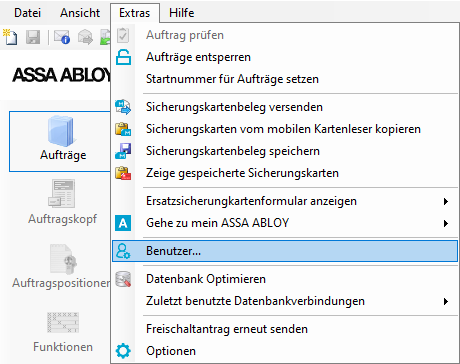
Task: Expand the Ersatzsicherungkartenformular anzeigen submenu arrow
Action: coord(446,201)
